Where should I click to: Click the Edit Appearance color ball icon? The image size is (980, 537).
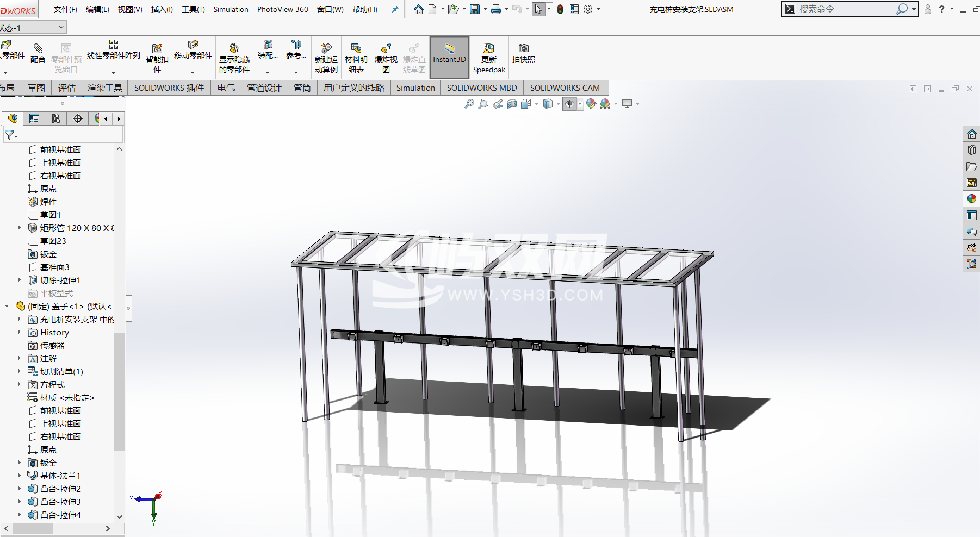(x=591, y=104)
